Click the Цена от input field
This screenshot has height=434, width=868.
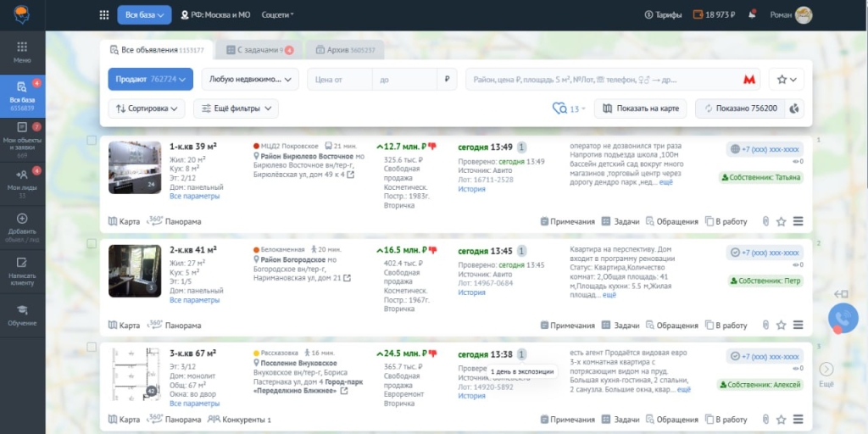tap(340, 79)
